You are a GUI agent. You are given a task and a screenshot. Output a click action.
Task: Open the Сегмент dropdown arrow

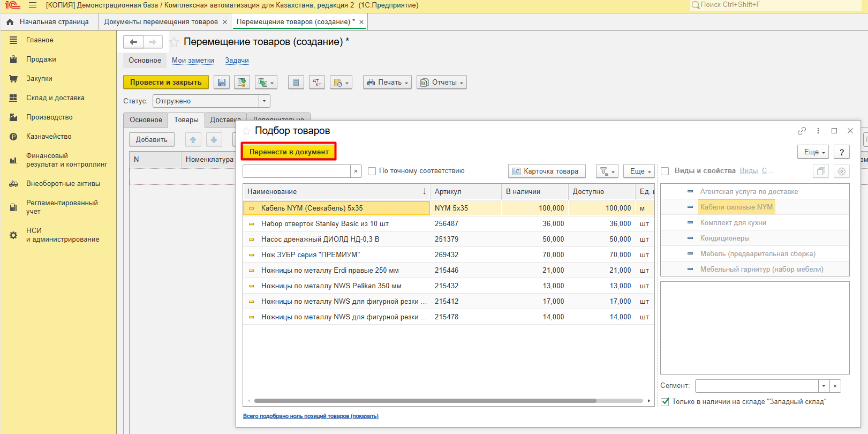pyautogui.click(x=824, y=386)
